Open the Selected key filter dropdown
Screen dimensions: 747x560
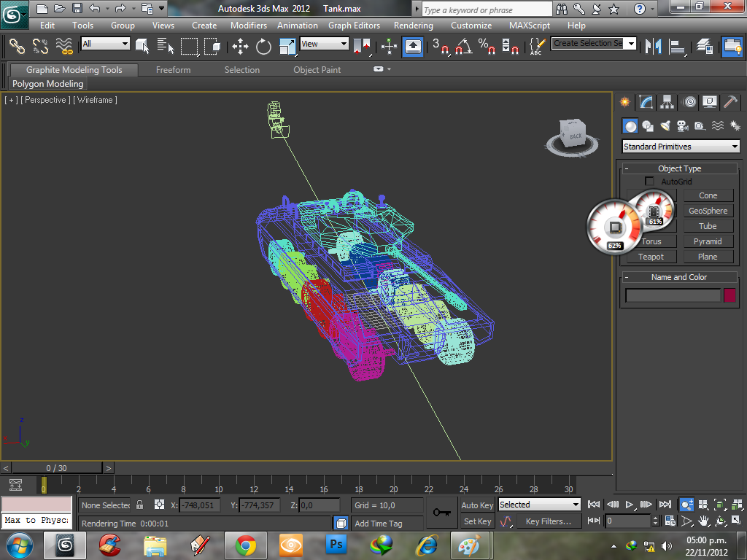[539, 505]
